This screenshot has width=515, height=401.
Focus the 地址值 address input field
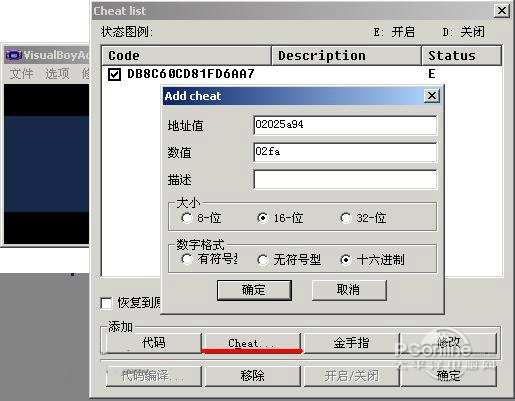tap(345, 125)
